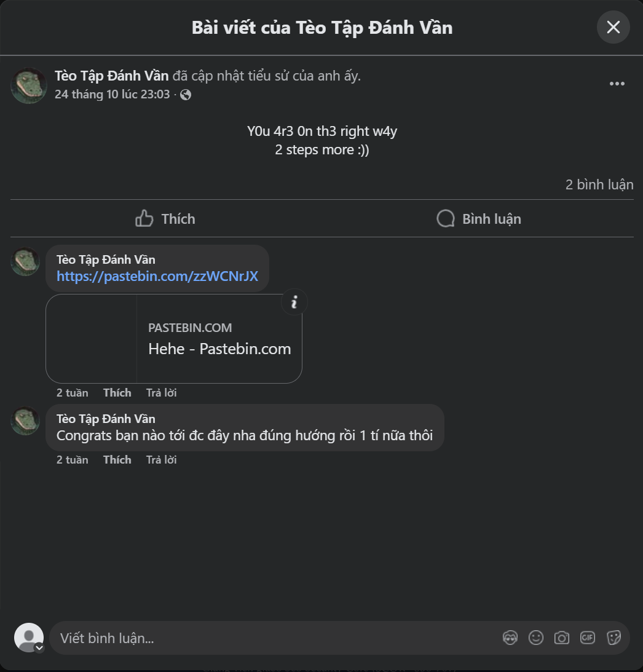
Task: Click the globe privacy icon next to timestamp
Action: (x=184, y=95)
